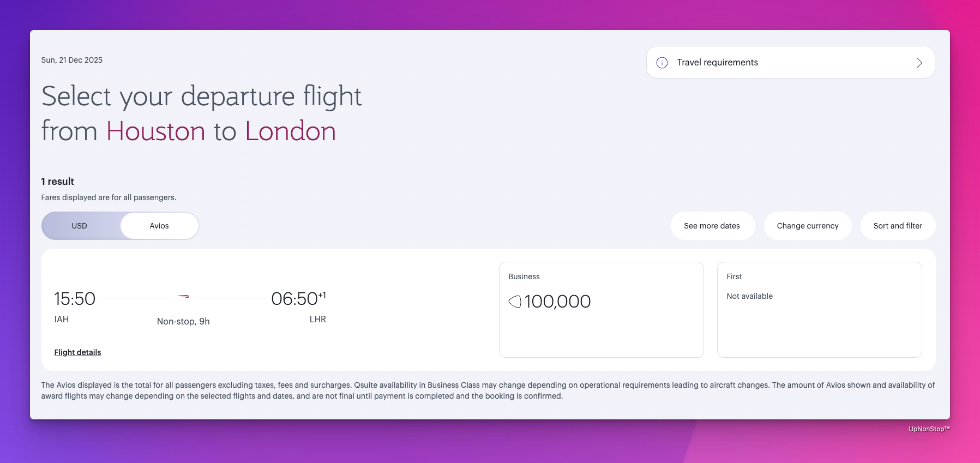
Task: Open See more dates
Action: (x=712, y=226)
